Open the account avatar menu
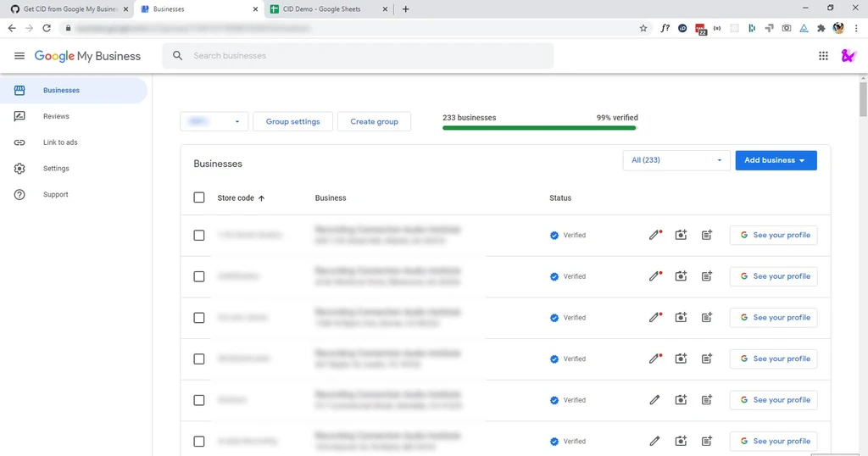 848,56
